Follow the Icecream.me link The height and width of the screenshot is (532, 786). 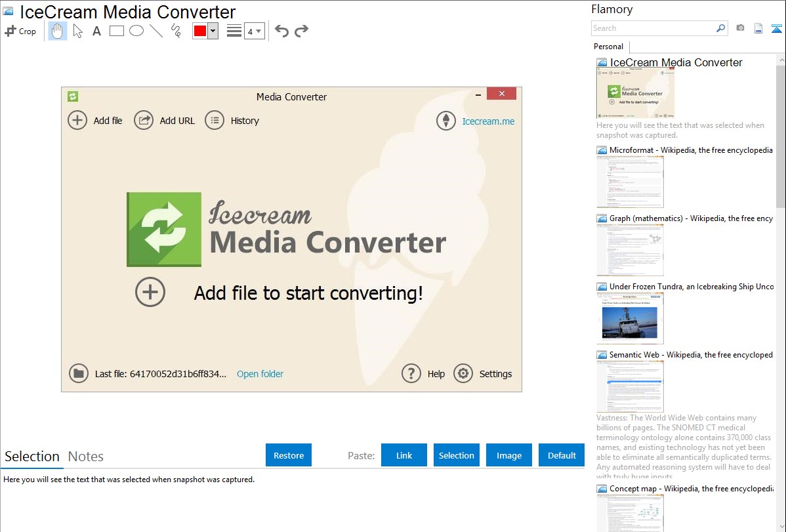(488, 121)
